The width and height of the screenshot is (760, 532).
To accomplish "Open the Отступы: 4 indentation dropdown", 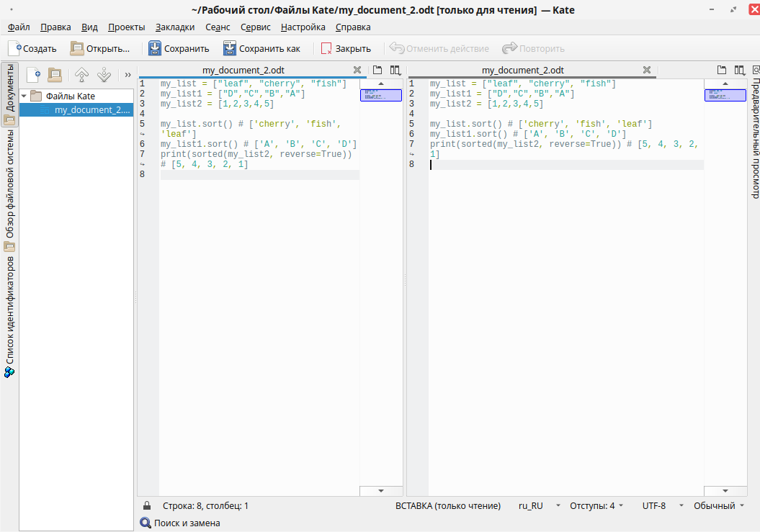I will (596, 505).
